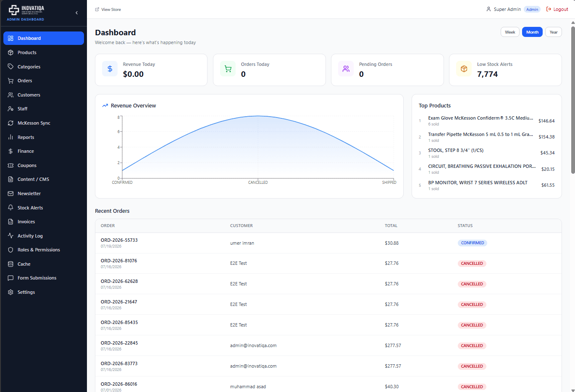
Task: Click top product Transfer Pipette McKesson
Action: (x=480, y=134)
